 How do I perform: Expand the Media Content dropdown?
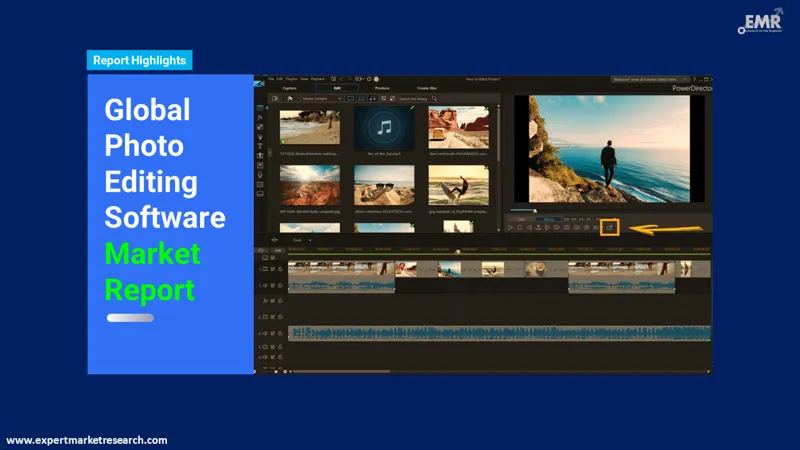coord(323,98)
